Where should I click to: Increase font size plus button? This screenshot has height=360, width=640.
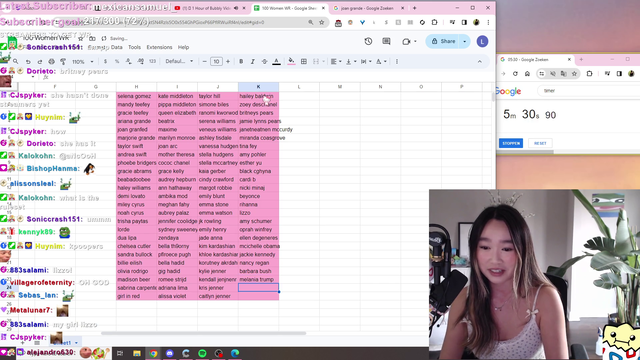click(228, 62)
